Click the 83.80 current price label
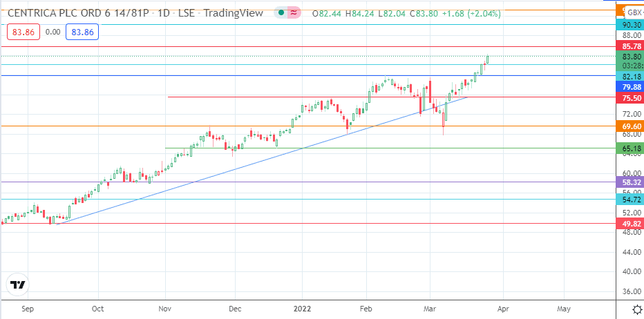Screen dimensions: 644x319 (630, 57)
